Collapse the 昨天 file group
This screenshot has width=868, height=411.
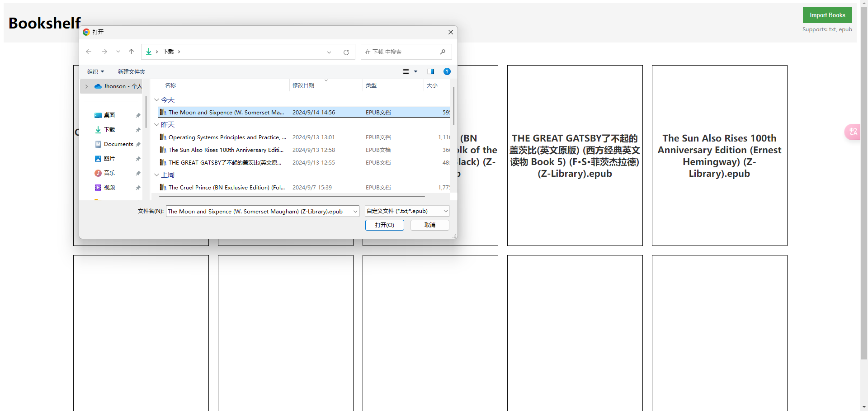pyautogui.click(x=156, y=125)
